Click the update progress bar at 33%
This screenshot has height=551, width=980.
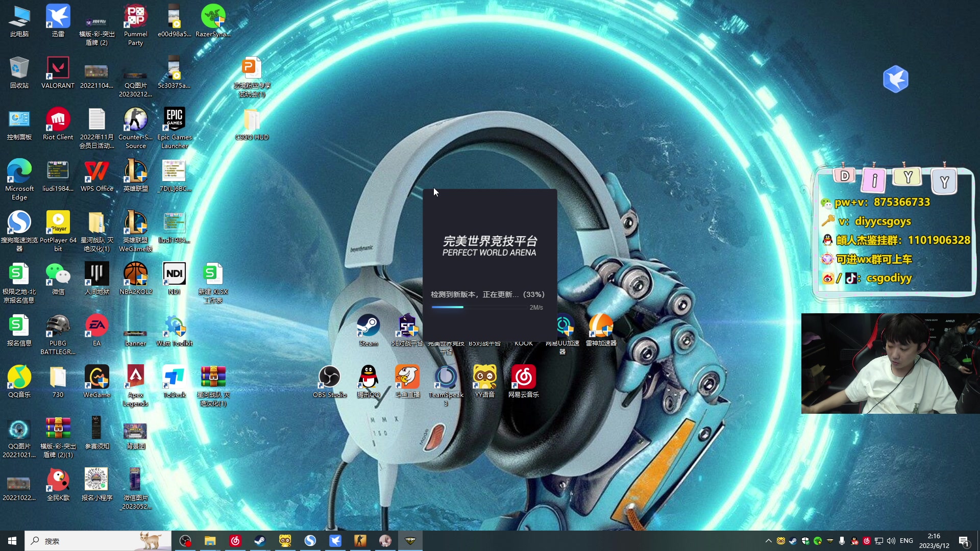(x=480, y=307)
